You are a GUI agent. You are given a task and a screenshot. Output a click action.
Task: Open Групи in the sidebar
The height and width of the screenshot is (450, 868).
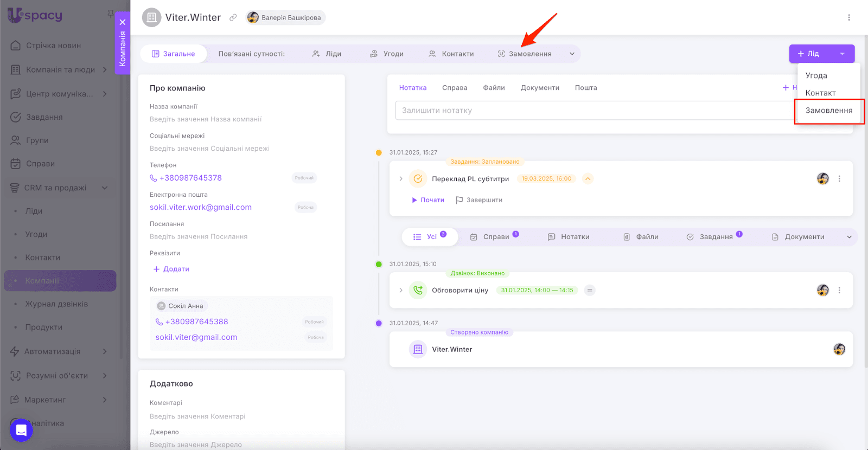(37, 140)
